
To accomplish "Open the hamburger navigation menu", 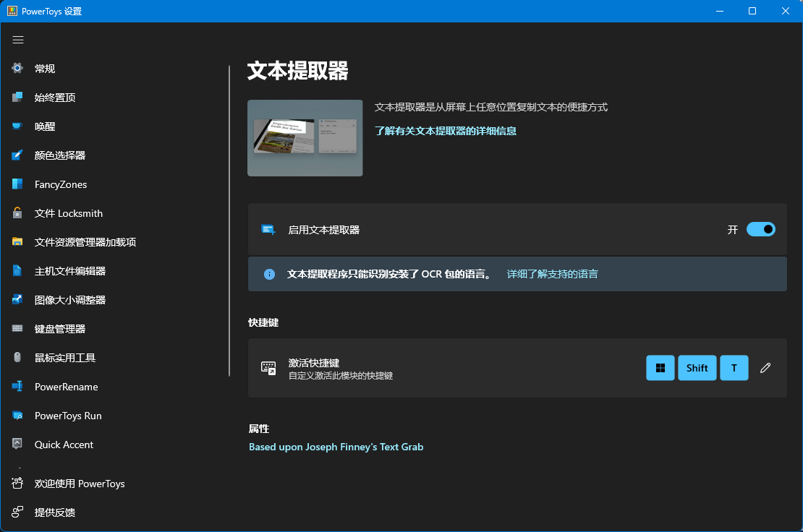I will pyautogui.click(x=18, y=40).
